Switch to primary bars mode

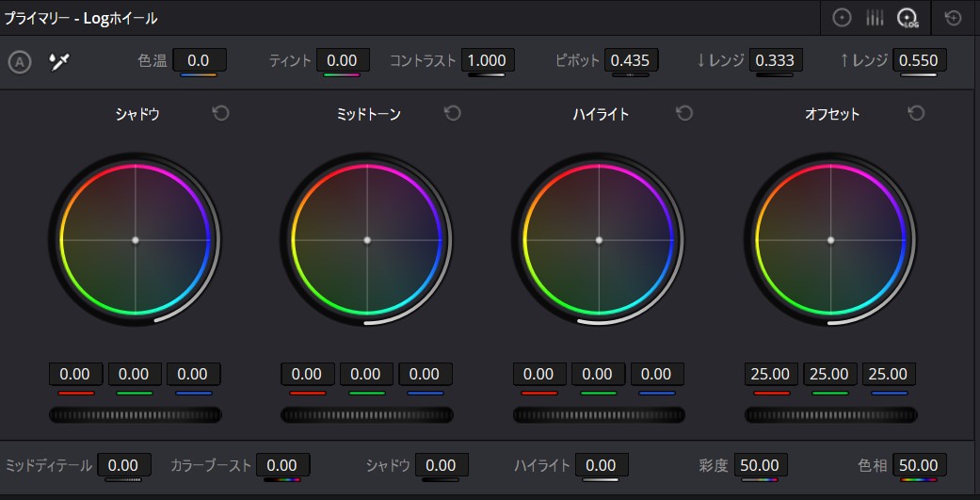(x=875, y=17)
